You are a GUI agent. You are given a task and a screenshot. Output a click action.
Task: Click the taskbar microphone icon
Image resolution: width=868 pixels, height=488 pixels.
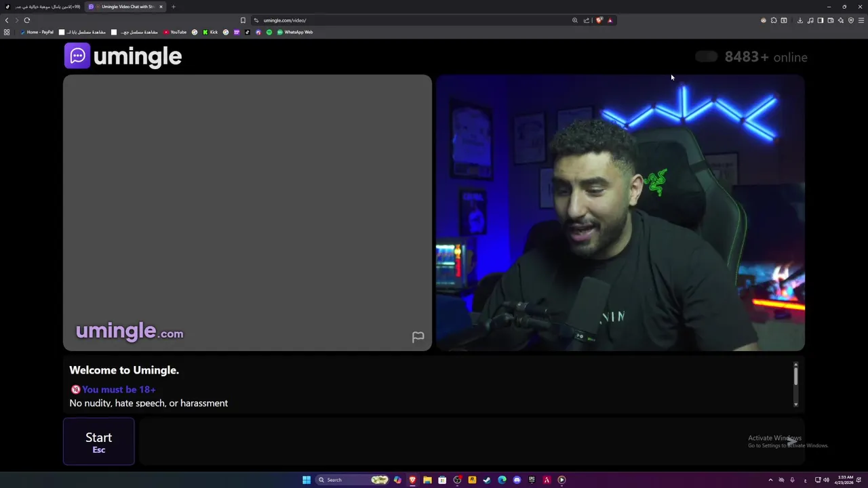tap(792, 480)
